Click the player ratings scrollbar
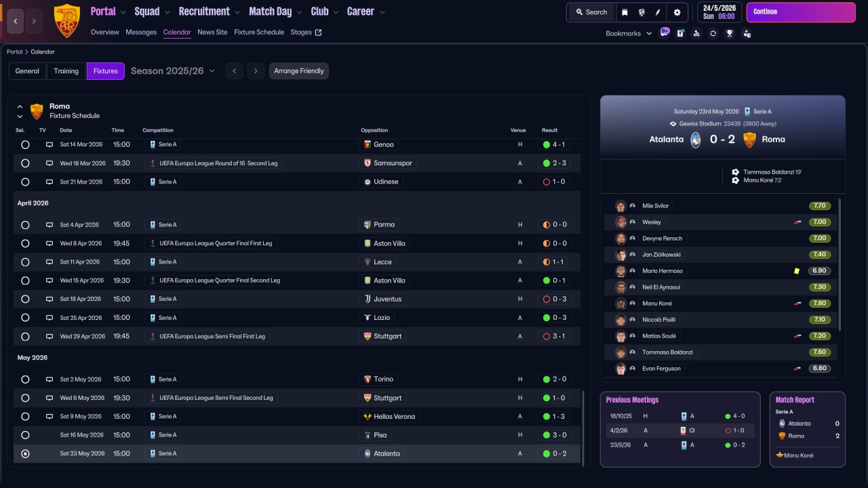Screen dimensions: 868x488 840,264
